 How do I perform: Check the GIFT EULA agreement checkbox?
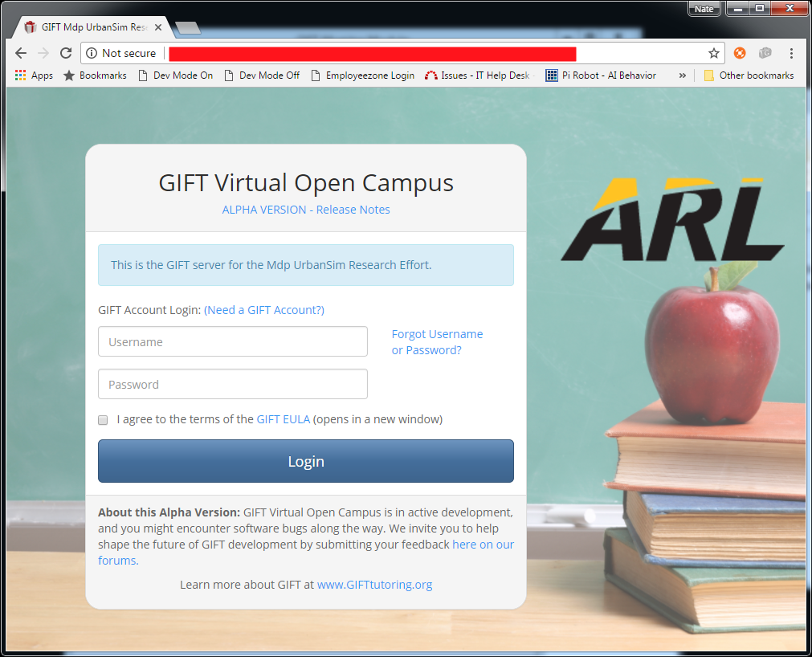tap(103, 420)
